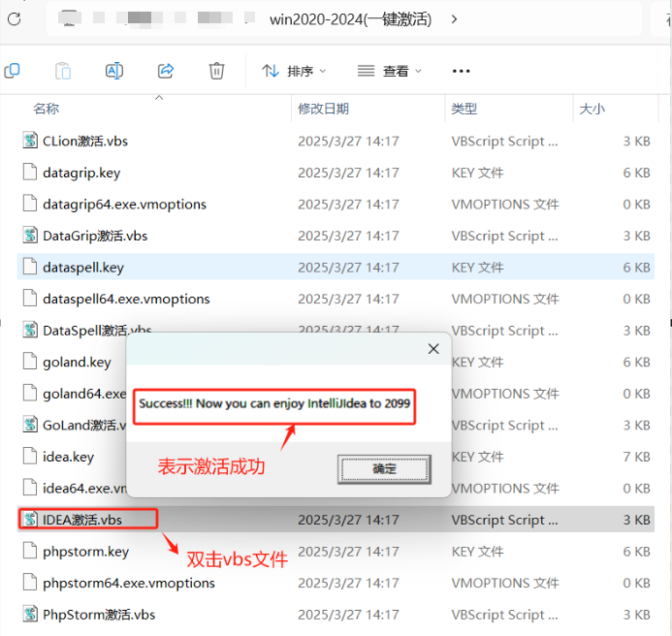Image resolution: width=672 pixels, height=636 pixels.
Task: Close the success message dialog
Action: (x=433, y=349)
